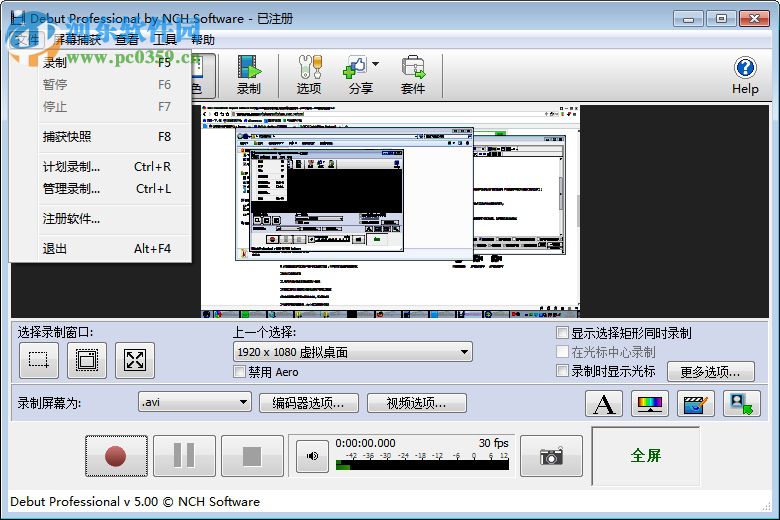Expand the 分享 dropdown arrow
The image size is (780, 520).
(376, 64)
